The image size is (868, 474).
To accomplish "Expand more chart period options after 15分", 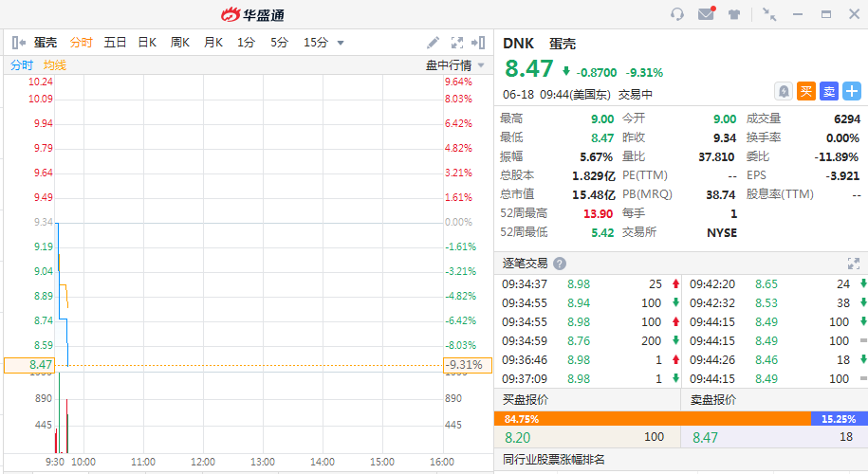I will pos(341,43).
